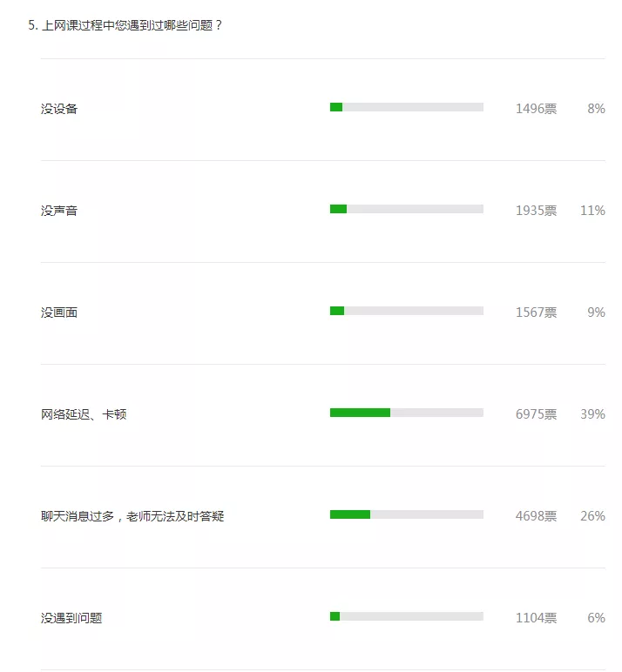The height and width of the screenshot is (672, 622).
Task: Click the 1935票 vote count
Action: (x=536, y=211)
